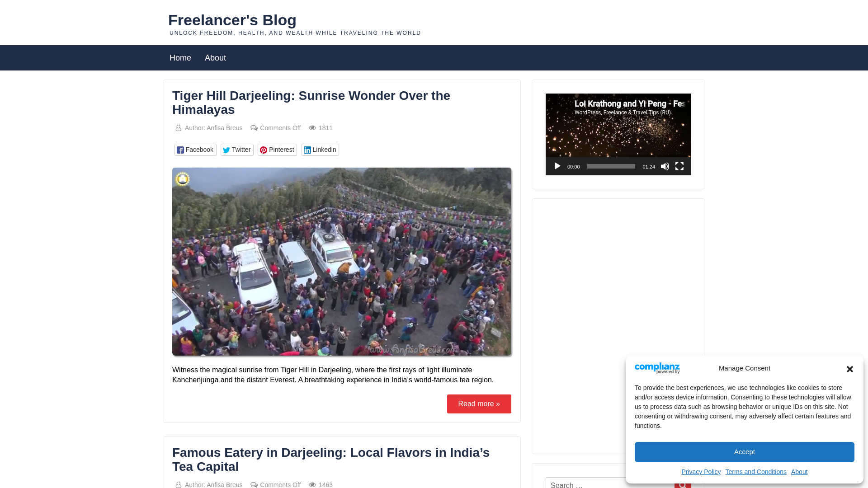Open the Privacy Policy link
Image resolution: width=868 pixels, height=488 pixels.
point(701,472)
